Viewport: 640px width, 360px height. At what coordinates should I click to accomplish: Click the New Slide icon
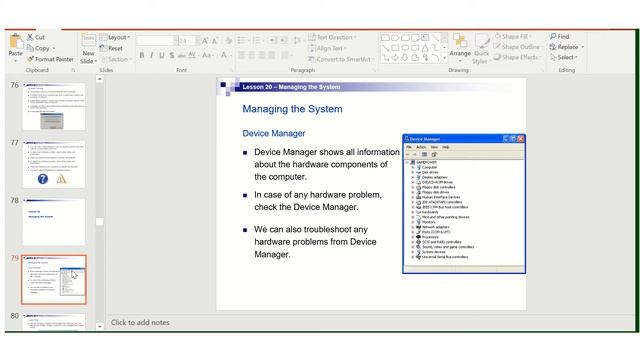[89, 41]
